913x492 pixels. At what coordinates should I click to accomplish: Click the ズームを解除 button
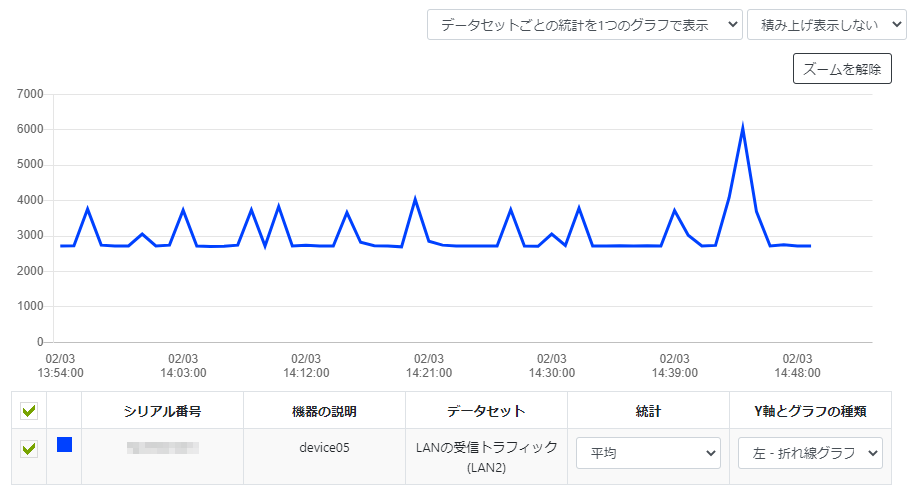click(x=842, y=69)
